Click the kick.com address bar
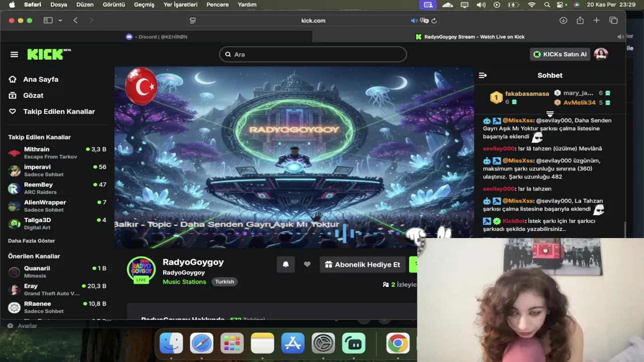This screenshot has height=362, width=644. [313, 21]
